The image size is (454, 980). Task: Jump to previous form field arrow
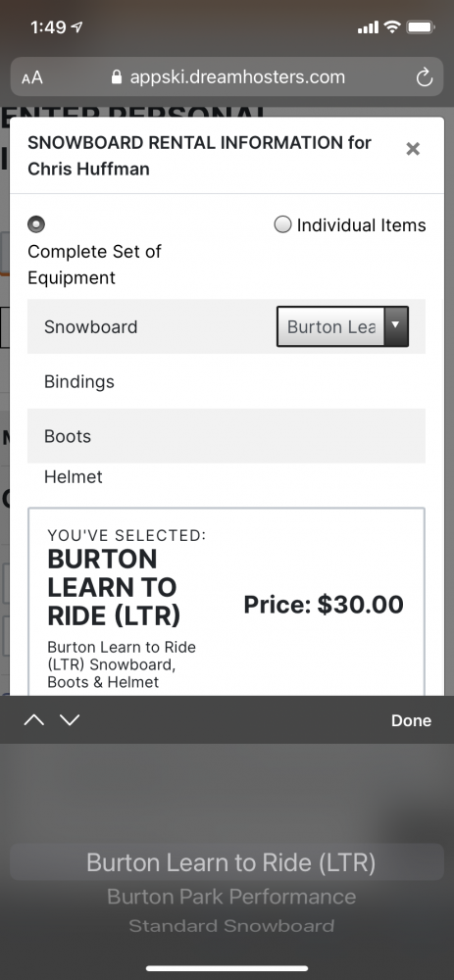(x=33, y=720)
